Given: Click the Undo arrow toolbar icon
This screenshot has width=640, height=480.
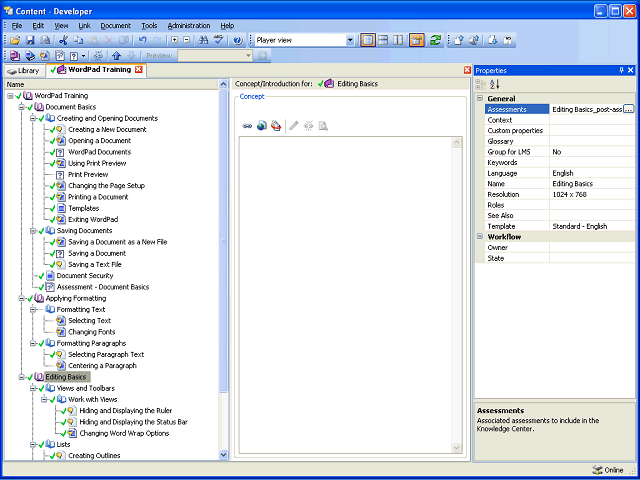Looking at the screenshot, I should point(142,40).
